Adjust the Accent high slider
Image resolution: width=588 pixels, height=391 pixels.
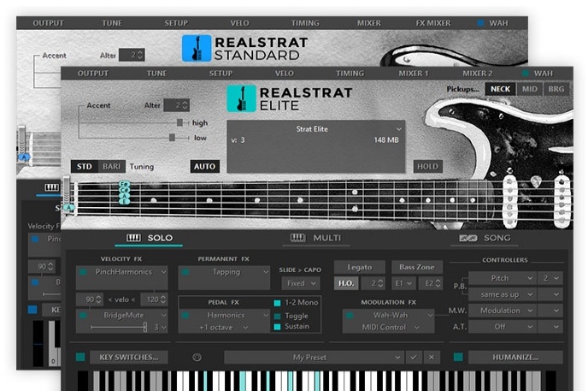[x=179, y=122]
